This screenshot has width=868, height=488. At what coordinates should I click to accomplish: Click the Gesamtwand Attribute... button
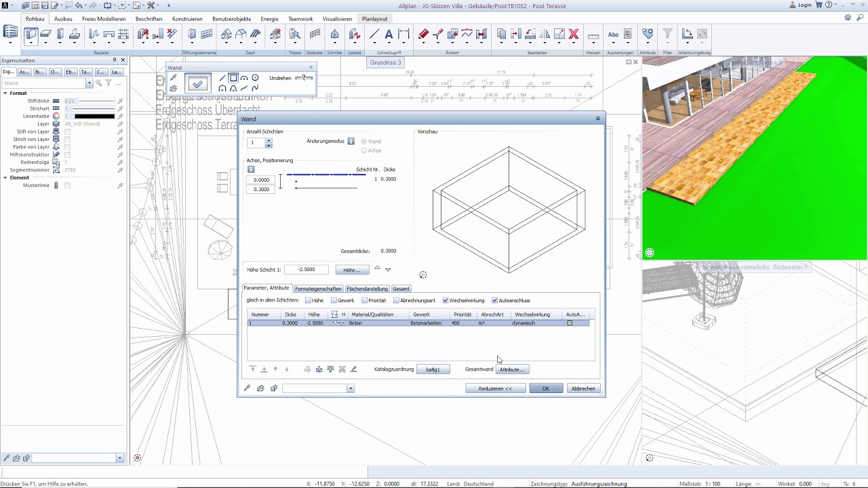coord(512,369)
